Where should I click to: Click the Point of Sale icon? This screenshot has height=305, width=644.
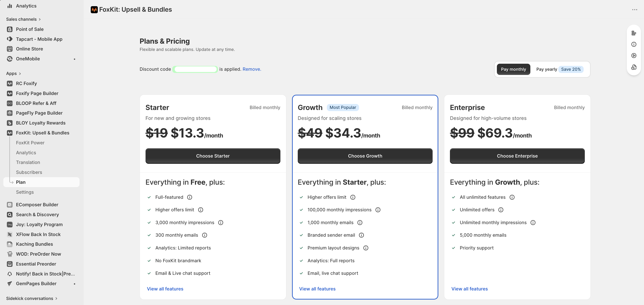click(10, 29)
